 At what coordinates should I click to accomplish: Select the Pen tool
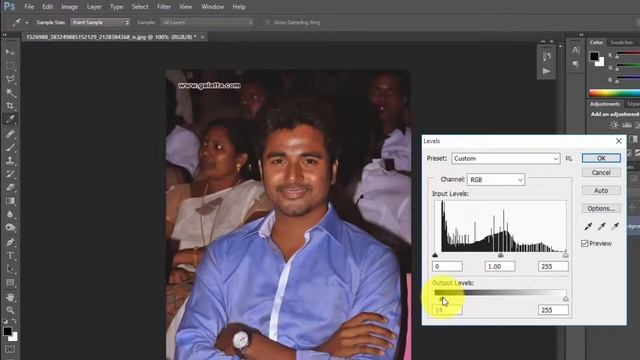tap(10, 242)
